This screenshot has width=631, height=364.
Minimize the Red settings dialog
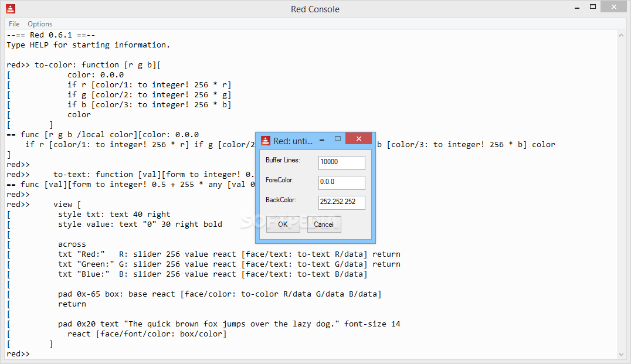322,140
